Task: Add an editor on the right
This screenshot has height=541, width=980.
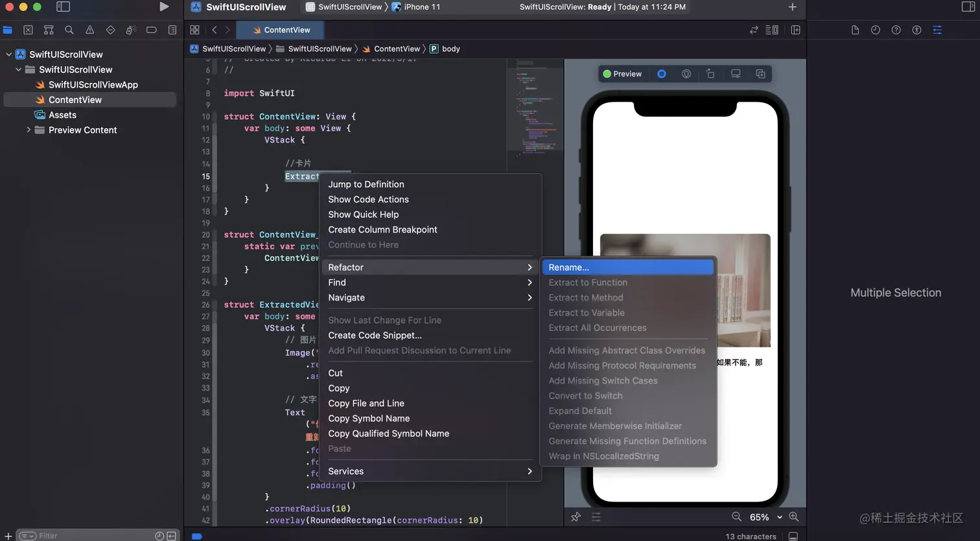Action: [x=795, y=30]
